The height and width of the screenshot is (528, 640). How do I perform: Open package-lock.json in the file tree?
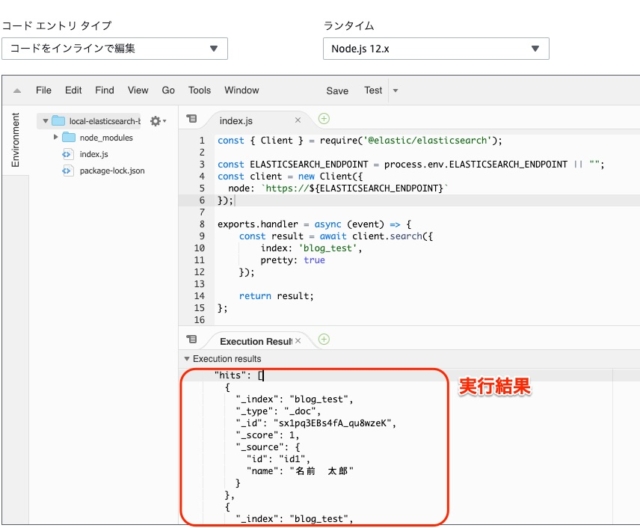(112, 171)
